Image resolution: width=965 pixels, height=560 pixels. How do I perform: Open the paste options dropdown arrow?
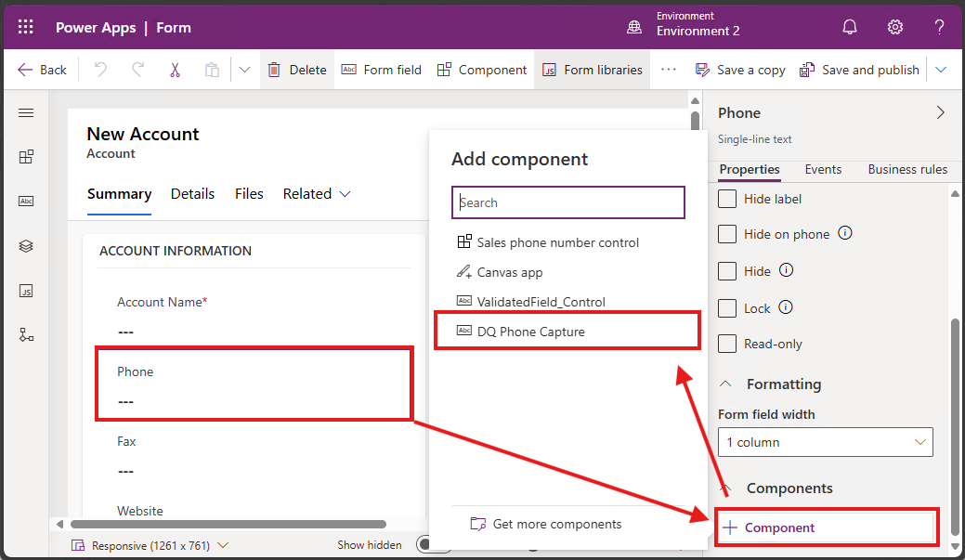(x=244, y=70)
